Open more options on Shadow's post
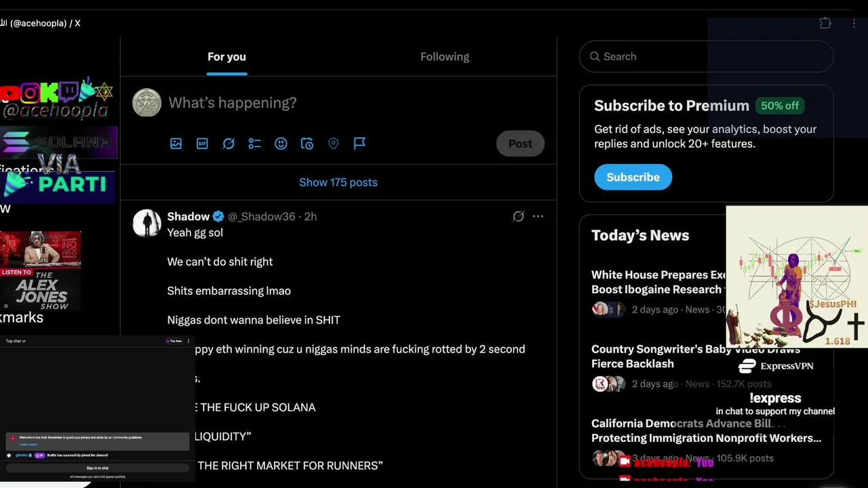The image size is (868, 488). 538,216
